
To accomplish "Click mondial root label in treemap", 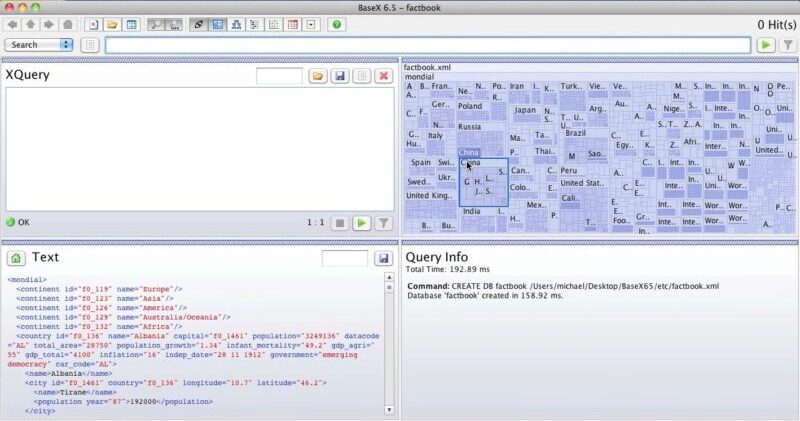I will [419, 77].
